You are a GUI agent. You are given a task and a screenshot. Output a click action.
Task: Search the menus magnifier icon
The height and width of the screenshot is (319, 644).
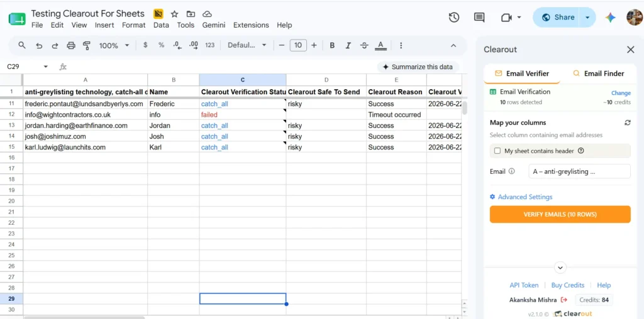22,45
